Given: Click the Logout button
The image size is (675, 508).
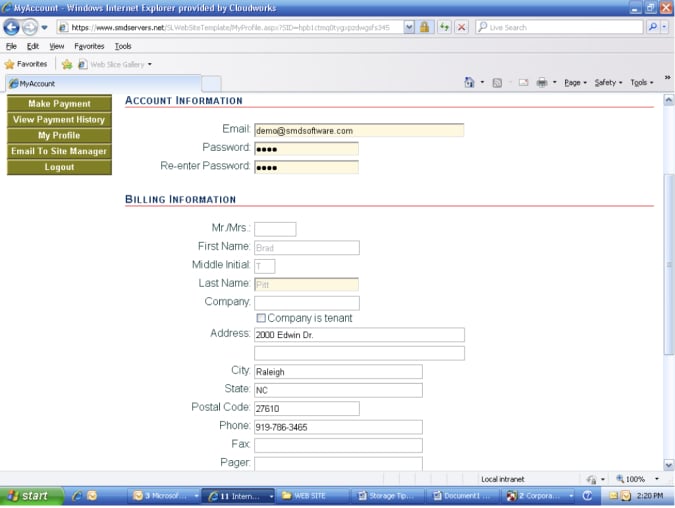Looking at the screenshot, I should [x=59, y=167].
